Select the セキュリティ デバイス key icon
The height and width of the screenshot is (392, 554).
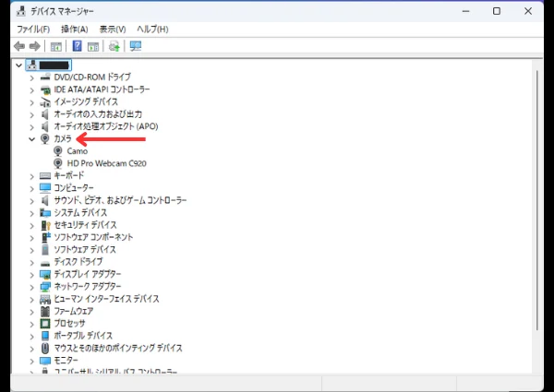pyautogui.click(x=45, y=225)
